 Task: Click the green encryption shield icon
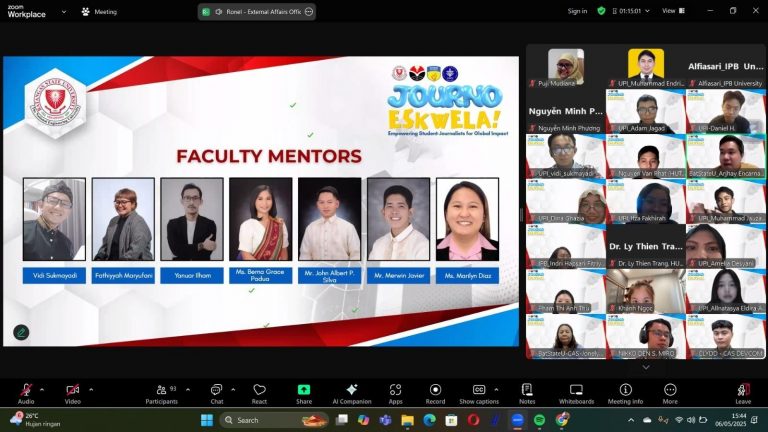tap(601, 11)
